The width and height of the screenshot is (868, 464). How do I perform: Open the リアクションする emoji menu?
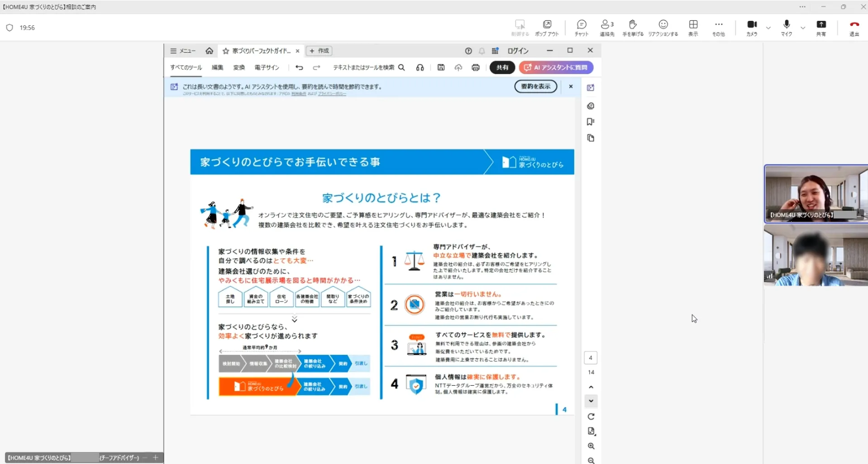pos(663,28)
